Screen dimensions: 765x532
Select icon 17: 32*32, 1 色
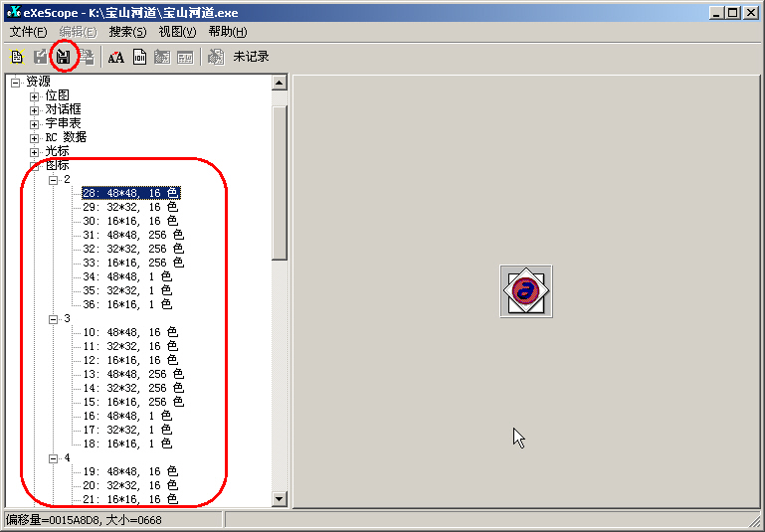tap(127, 431)
